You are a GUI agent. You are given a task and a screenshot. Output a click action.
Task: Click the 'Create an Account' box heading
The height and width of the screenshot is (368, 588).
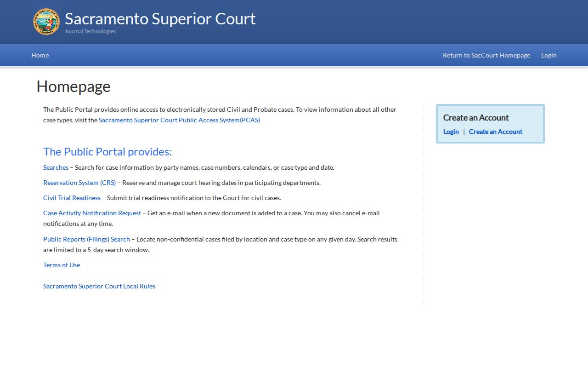click(476, 118)
